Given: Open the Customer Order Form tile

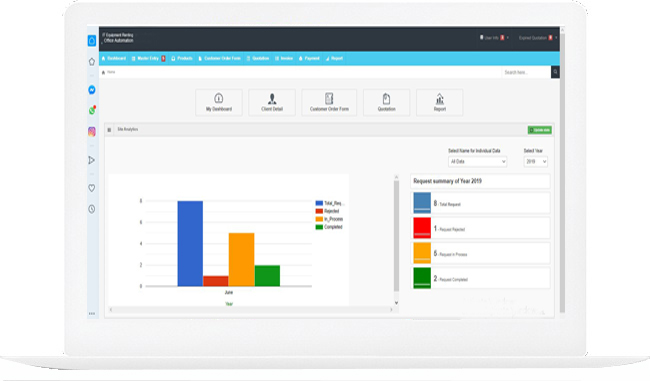Looking at the screenshot, I should coord(329,102).
